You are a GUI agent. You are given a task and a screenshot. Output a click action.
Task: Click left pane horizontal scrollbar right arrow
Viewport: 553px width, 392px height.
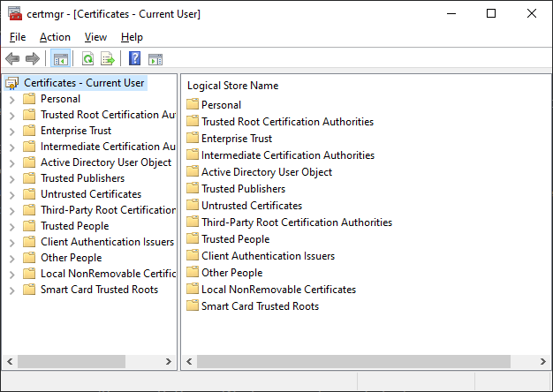click(170, 362)
